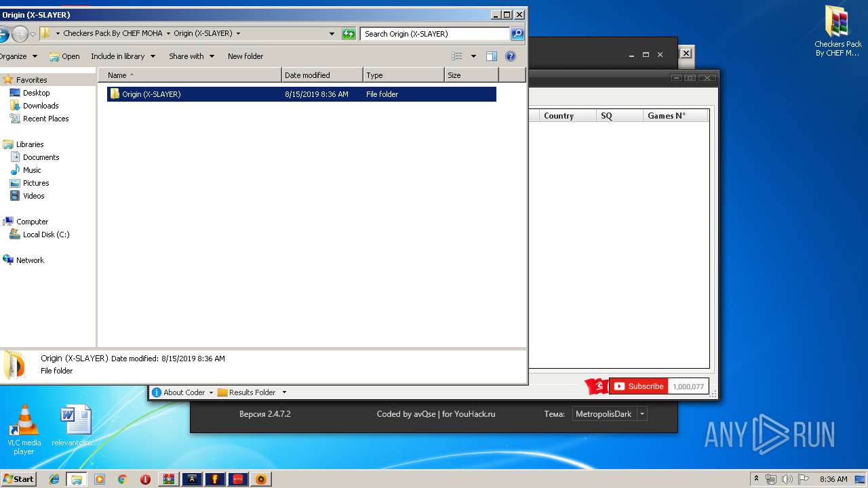
Task: Open Pictures library
Action: click(36, 183)
